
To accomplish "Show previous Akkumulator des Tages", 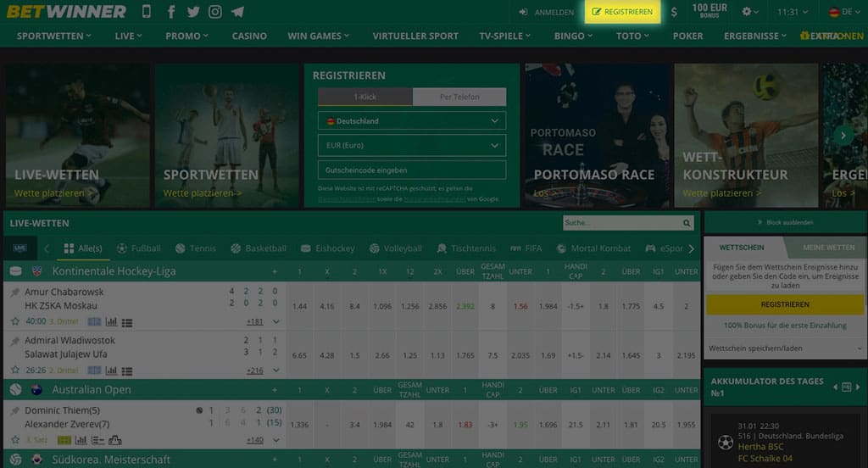I will [835, 387].
